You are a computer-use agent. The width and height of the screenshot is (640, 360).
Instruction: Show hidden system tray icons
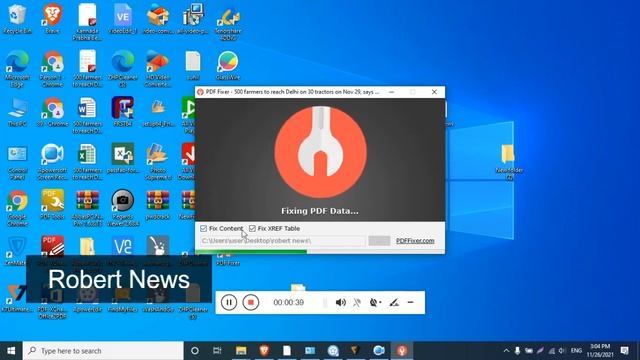[506, 351]
